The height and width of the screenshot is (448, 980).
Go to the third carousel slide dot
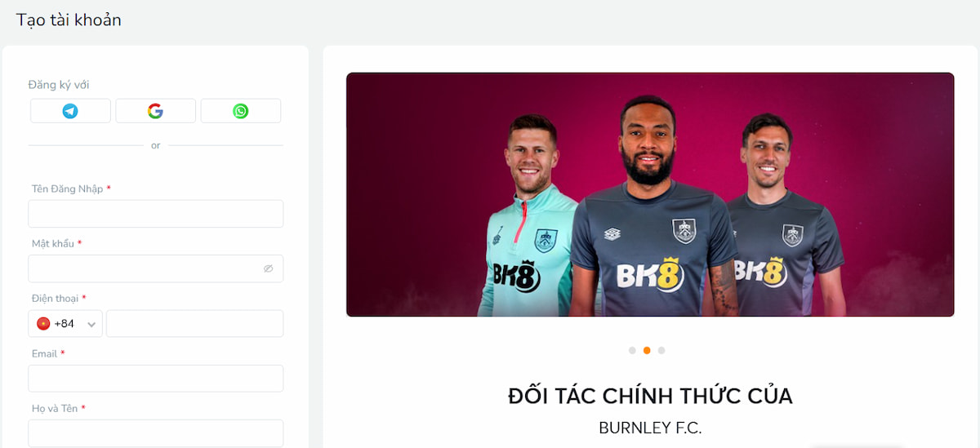coord(661,350)
